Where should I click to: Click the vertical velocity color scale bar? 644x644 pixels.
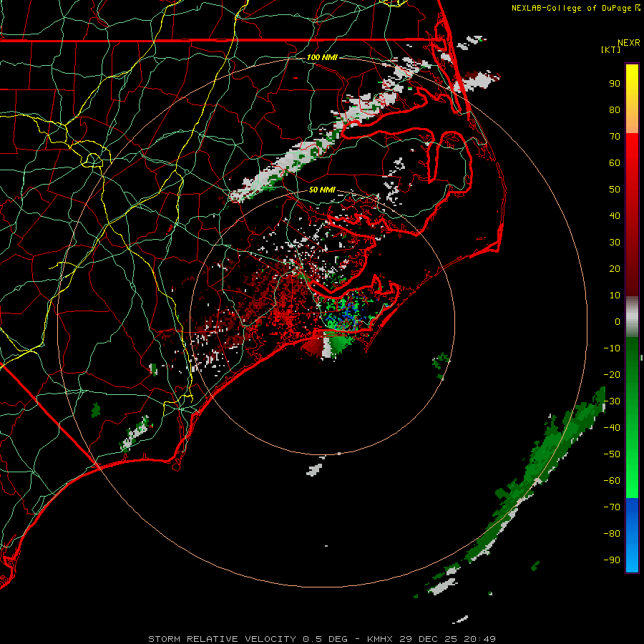pos(632,318)
